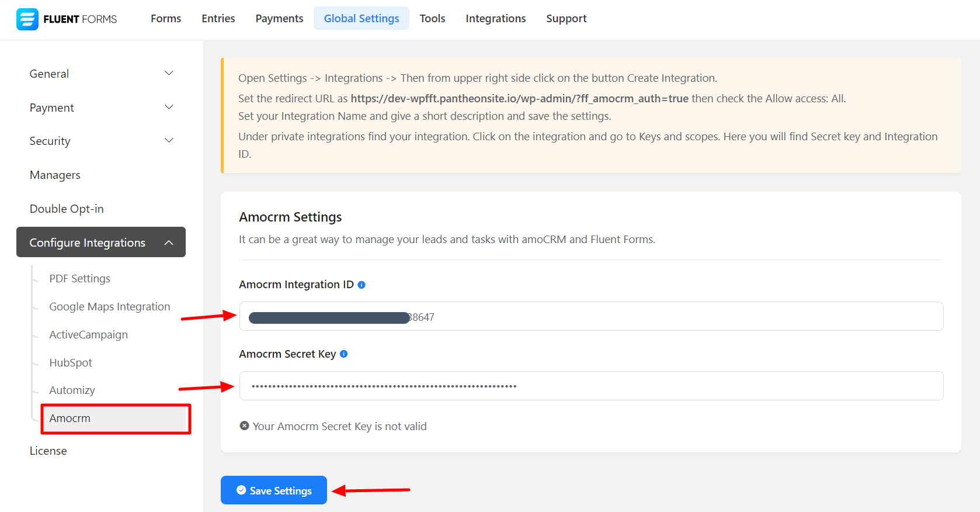This screenshot has width=980, height=512.
Task: Click the info icon beside Amocrm Secret Key
Action: pos(344,354)
